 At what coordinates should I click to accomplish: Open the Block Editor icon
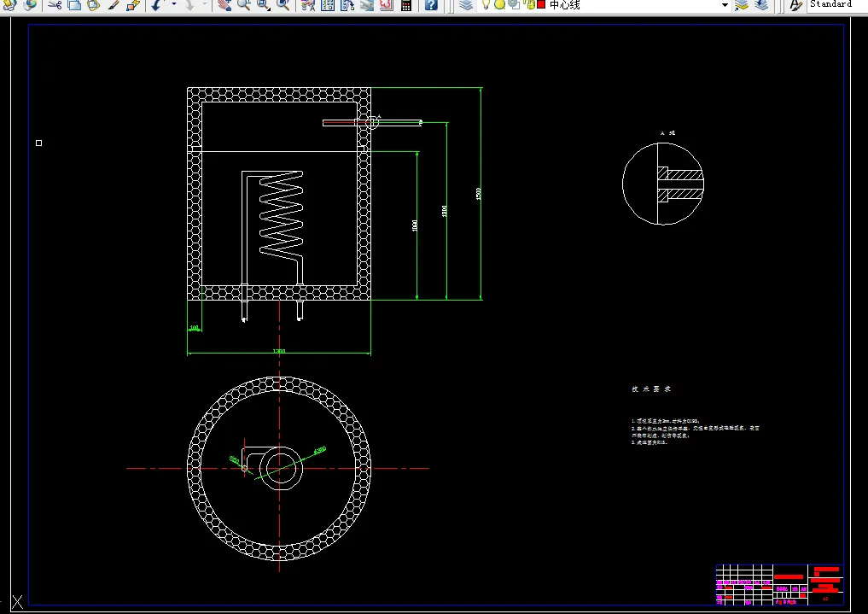click(x=133, y=4)
